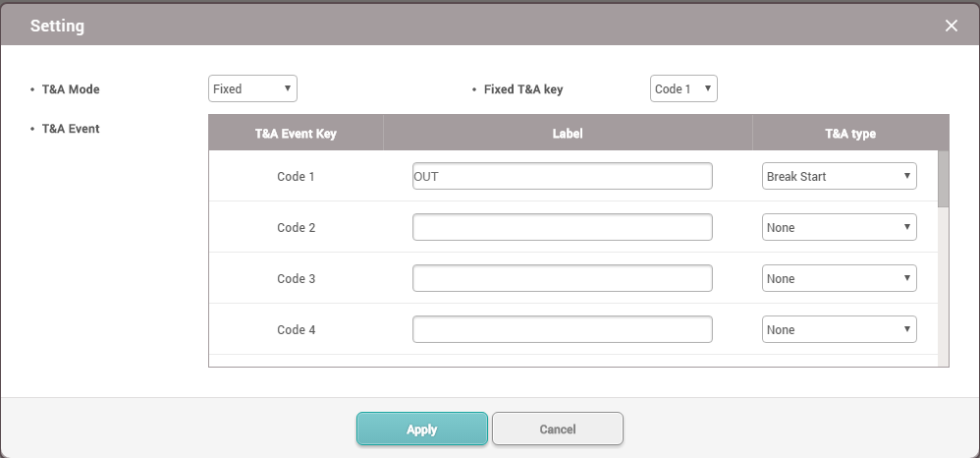
Task: Select the Code 1 event key cell
Action: pos(296,177)
